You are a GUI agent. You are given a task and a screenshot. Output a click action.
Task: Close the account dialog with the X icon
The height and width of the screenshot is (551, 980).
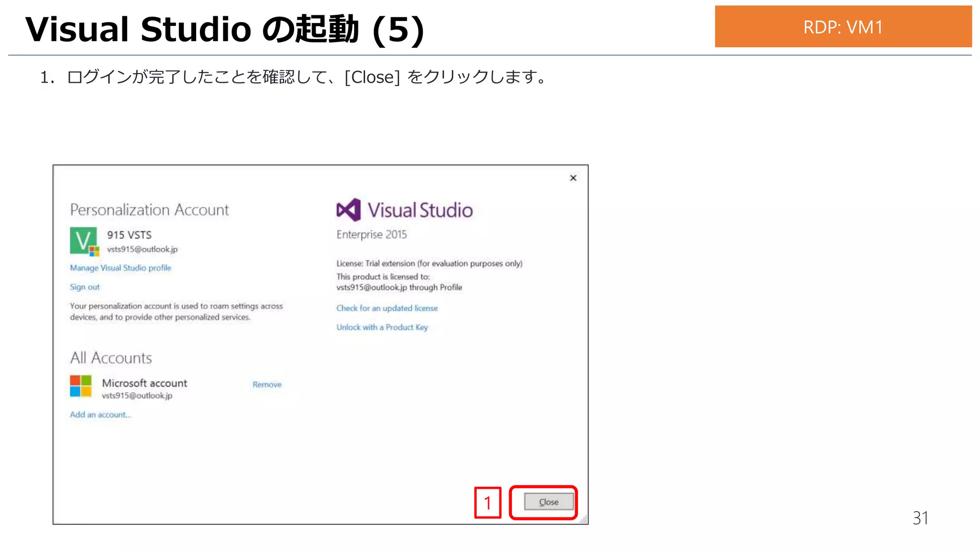tap(573, 178)
